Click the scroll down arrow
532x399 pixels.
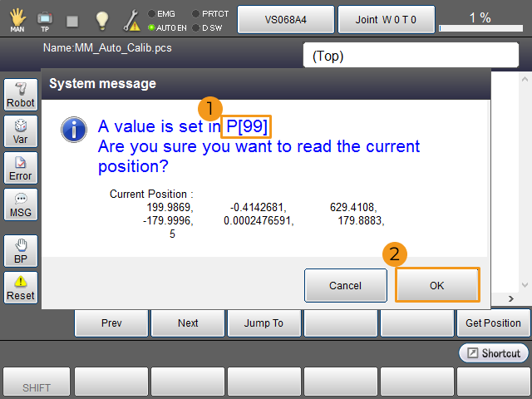pyautogui.click(x=525, y=285)
